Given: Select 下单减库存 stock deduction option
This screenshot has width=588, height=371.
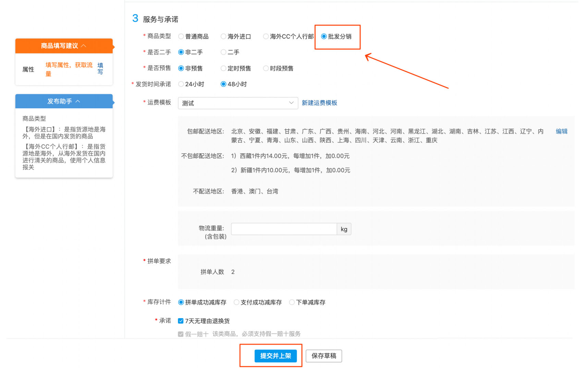Looking at the screenshot, I should tap(292, 302).
